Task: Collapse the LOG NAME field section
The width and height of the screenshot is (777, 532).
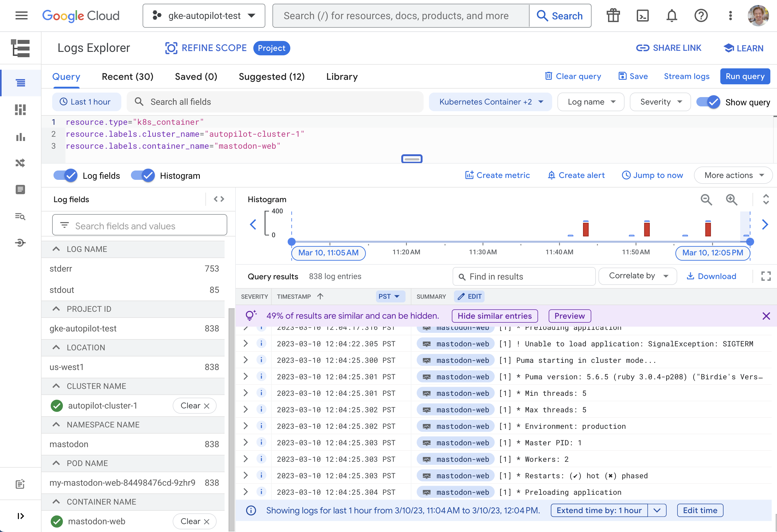Action: (56, 249)
